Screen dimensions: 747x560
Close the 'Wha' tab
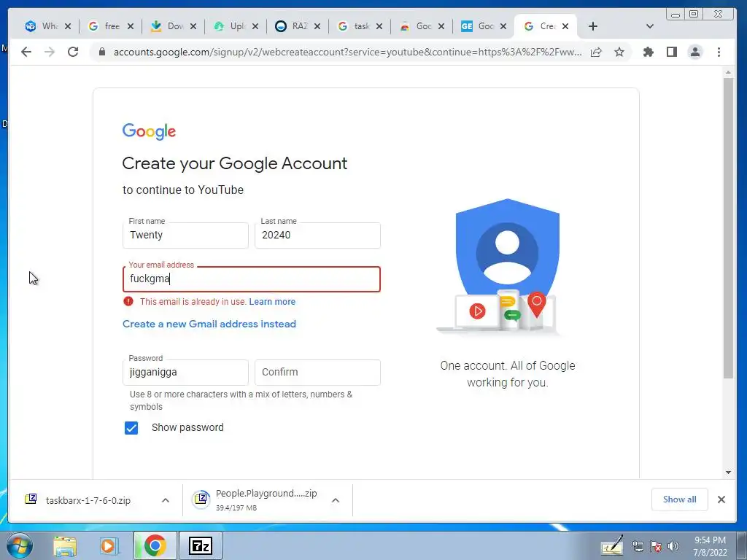tap(68, 26)
